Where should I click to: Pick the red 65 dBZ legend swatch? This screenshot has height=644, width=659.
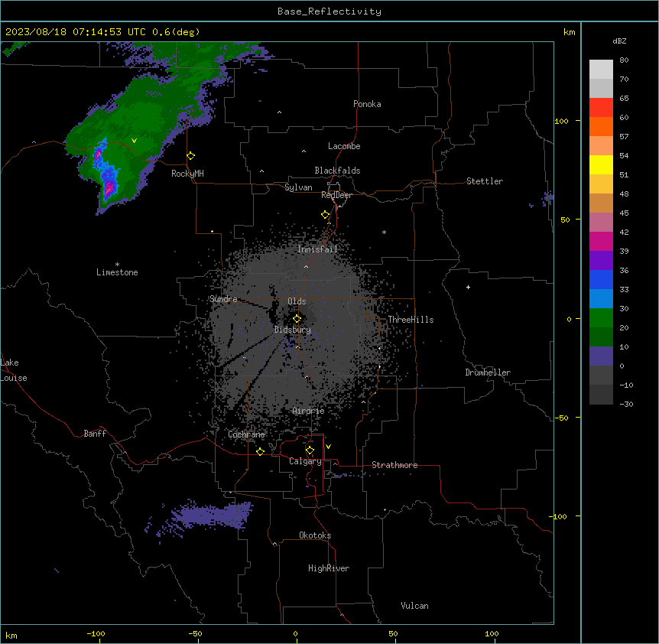(x=601, y=107)
